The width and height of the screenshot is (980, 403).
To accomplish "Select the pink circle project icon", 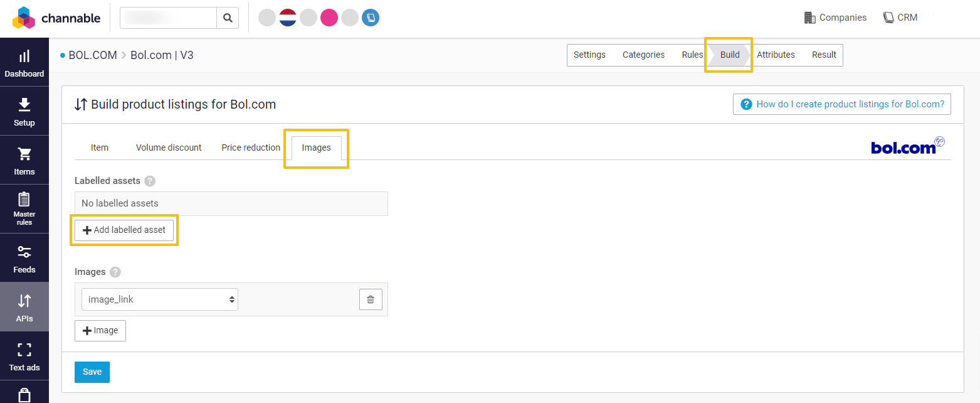I will click(x=329, y=18).
